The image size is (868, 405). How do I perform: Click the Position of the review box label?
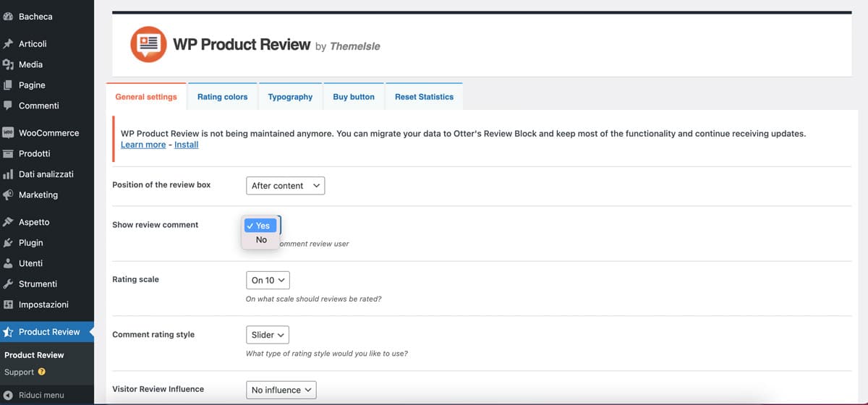tap(161, 185)
